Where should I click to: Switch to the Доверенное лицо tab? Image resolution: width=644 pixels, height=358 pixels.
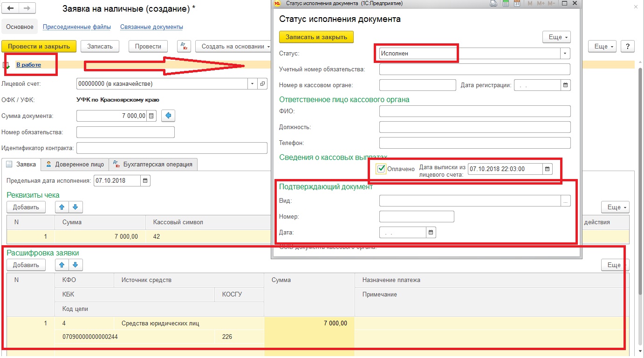tap(75, 164)
